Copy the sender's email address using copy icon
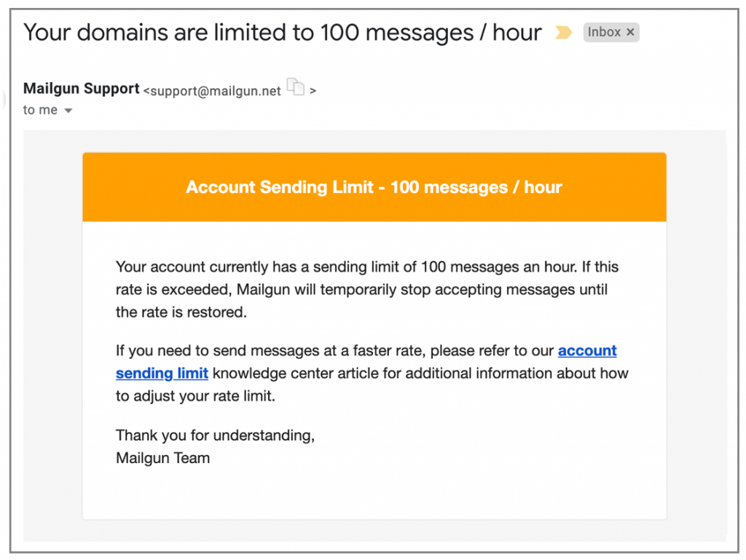Image resolution: width=746 pixels, height=560 pixels. pos(297,87)
